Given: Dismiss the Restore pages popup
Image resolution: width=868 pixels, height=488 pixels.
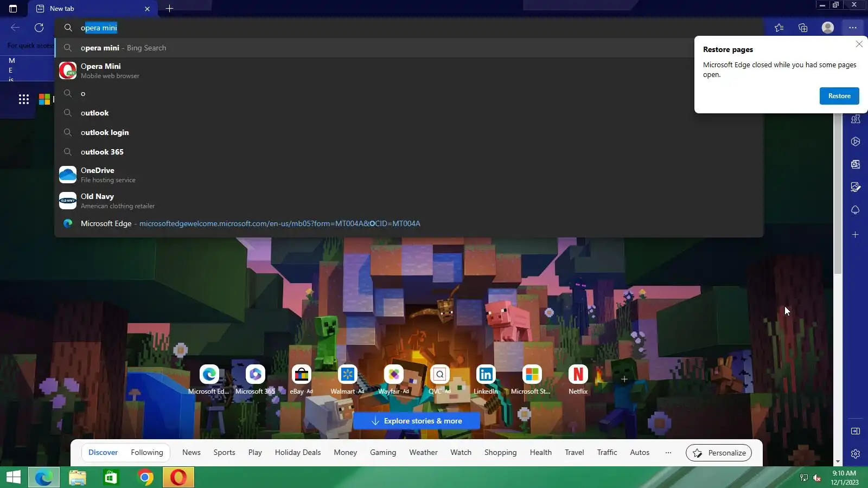Looking at the screenshot, I should [859, 44].
